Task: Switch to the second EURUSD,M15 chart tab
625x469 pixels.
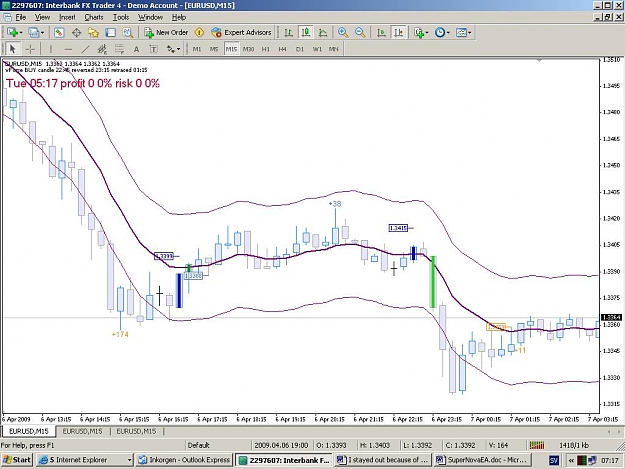Action: point(82,431)
